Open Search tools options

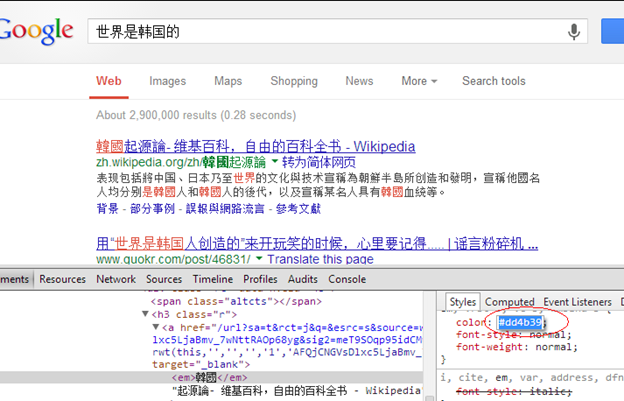(x=493, y=81)
